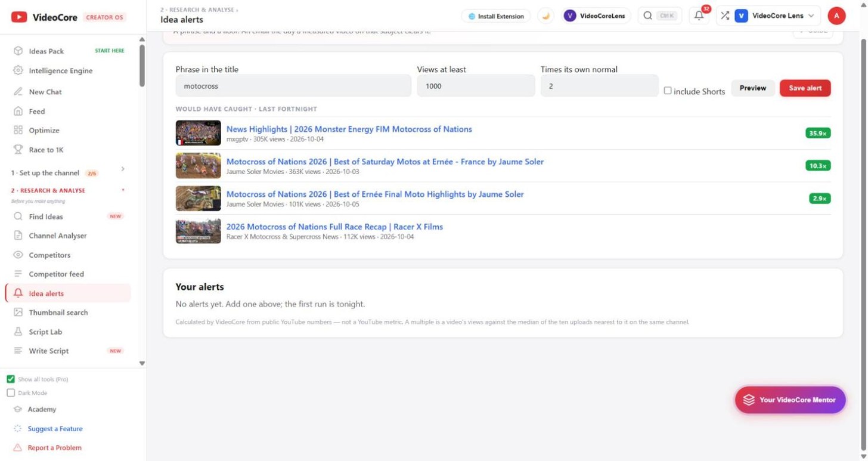
Task: Focus the Views at least field
Action: (476, 86)
